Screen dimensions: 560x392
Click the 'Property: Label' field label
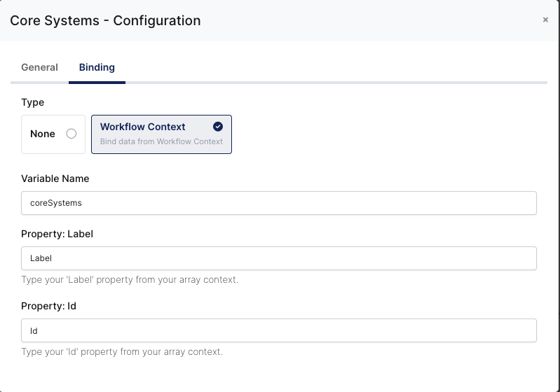[x=57, y=234]
